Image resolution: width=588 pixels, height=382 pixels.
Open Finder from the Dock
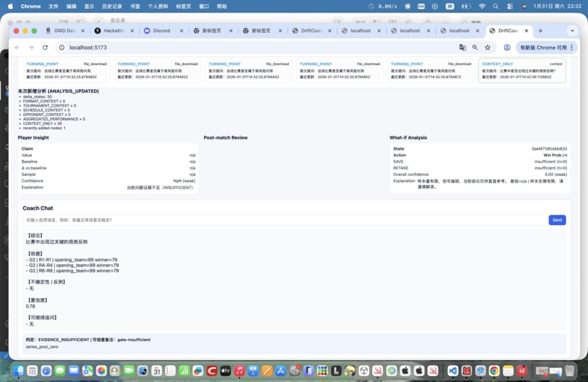[x=18, y=371]
